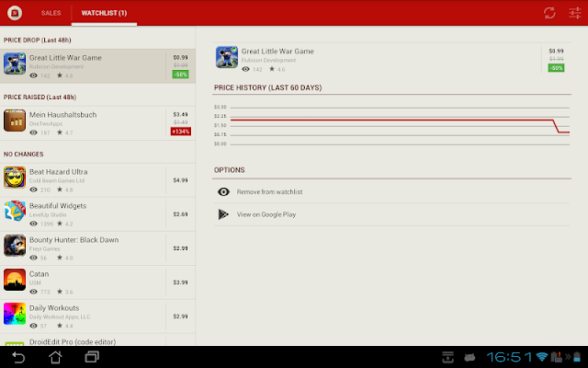Tap the download notification icon in system bar
The width and height of the screenshot is (588, 368).
point(447,357)
